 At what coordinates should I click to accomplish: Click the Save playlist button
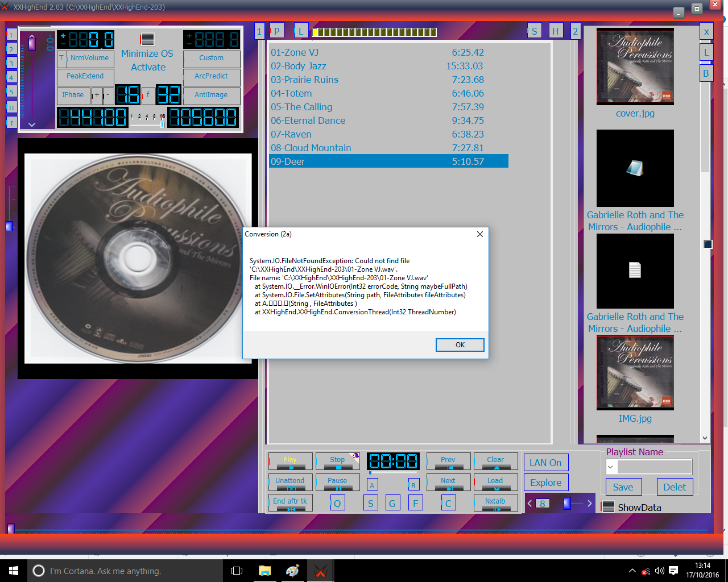click(x=623, y=487)
